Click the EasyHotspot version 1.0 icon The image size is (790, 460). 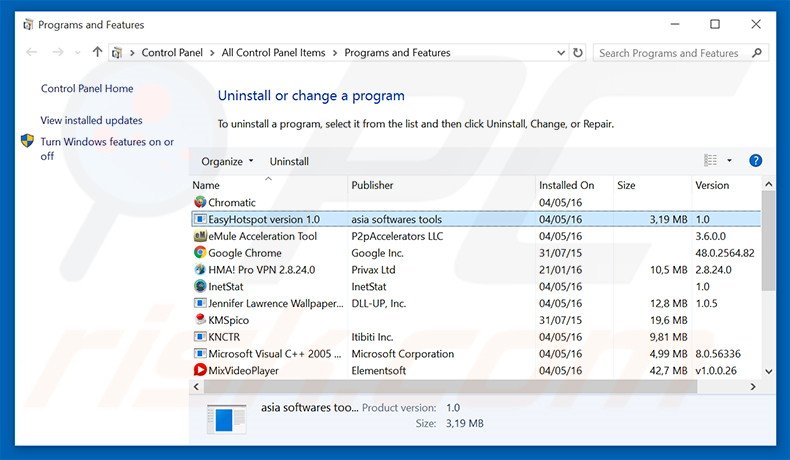pos(200,219)
